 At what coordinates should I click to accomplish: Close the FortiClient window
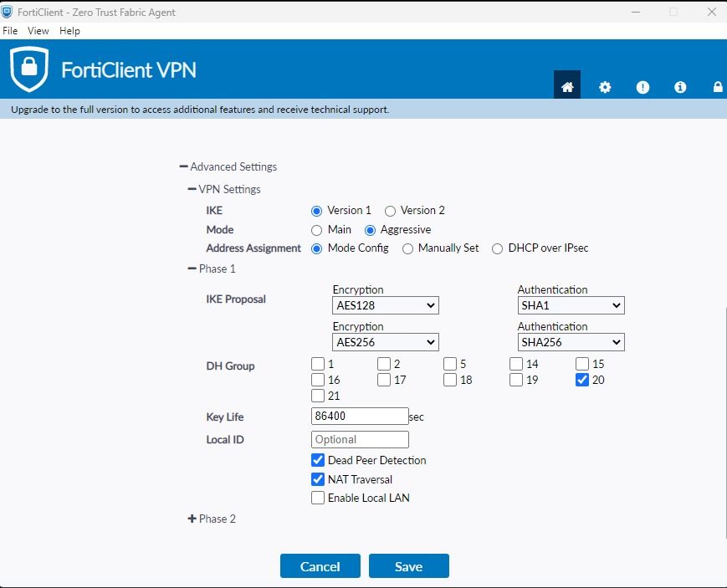click(x=712, y=12)
